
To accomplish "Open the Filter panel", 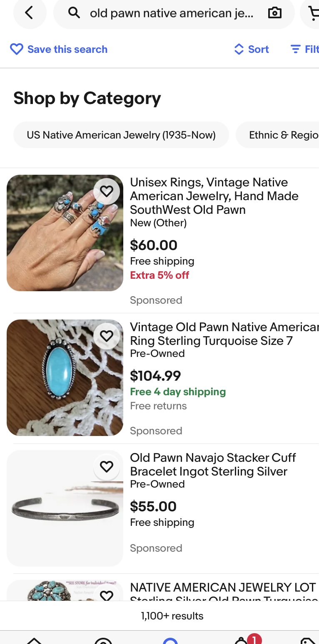I will [305, 50].
